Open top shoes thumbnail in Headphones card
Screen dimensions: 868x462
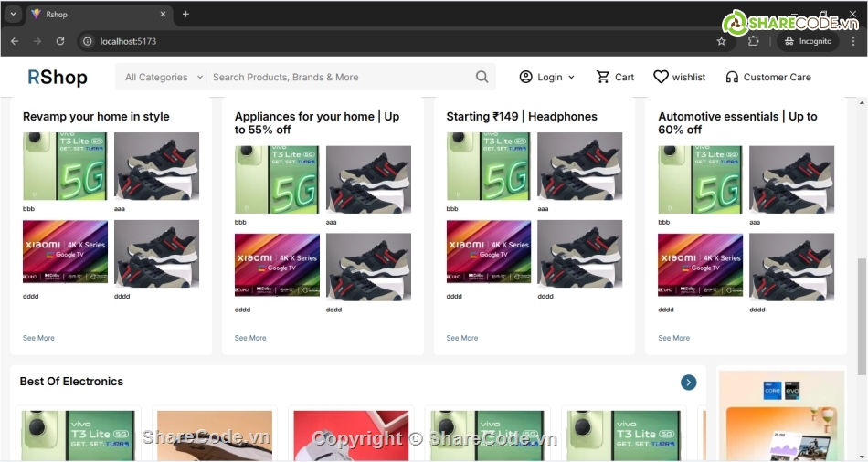(x=580, y=166)
